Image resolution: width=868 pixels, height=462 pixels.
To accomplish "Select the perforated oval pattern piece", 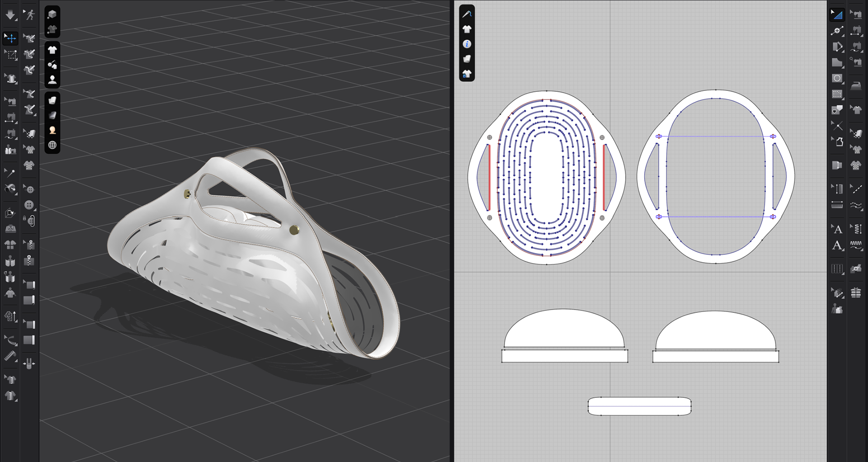I will (x=547, y=178).
